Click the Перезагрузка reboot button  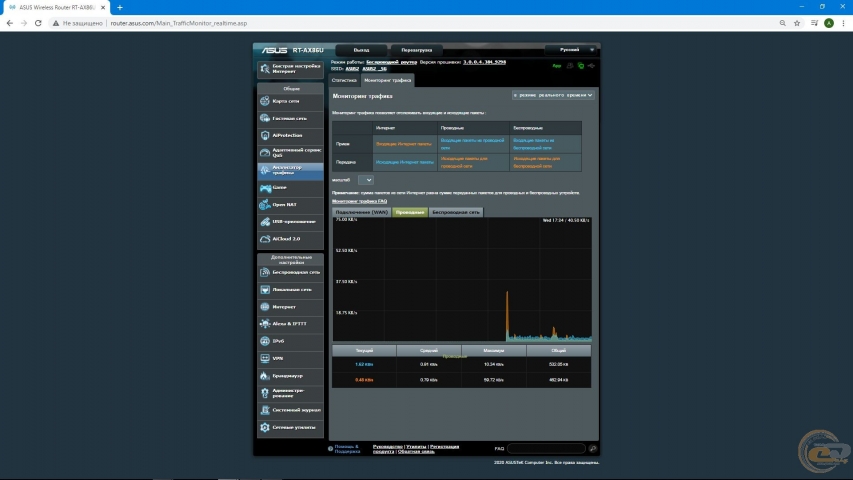pos(417,50)
